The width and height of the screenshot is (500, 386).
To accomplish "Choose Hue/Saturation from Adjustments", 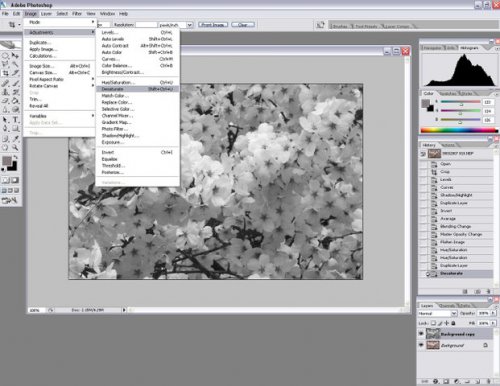I will tap(137, 82).
